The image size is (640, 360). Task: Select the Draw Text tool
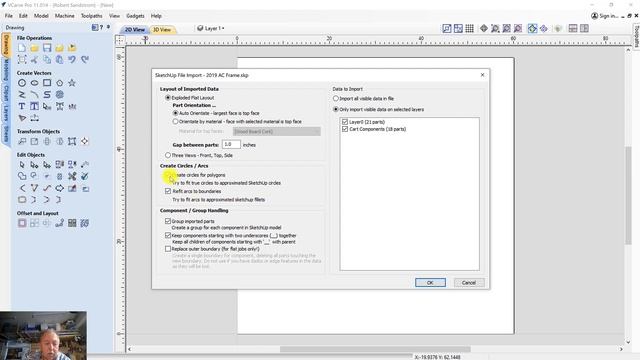tap(22, 107)
